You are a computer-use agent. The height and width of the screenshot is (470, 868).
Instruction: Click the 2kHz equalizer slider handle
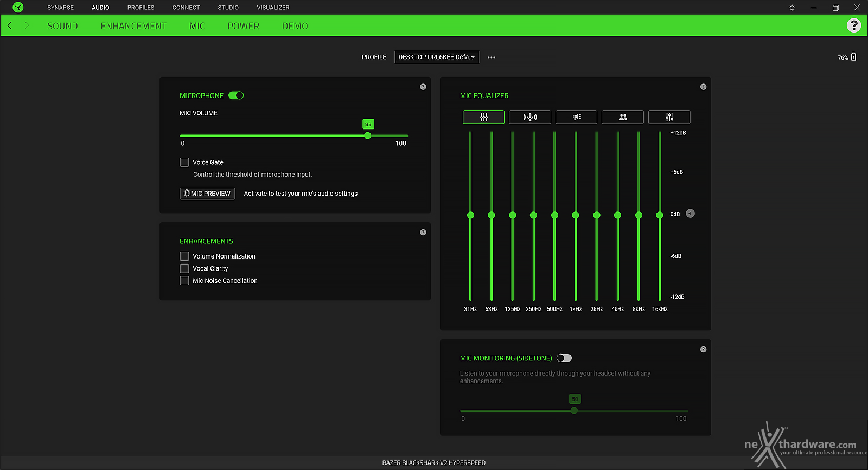tap(597, 215)
